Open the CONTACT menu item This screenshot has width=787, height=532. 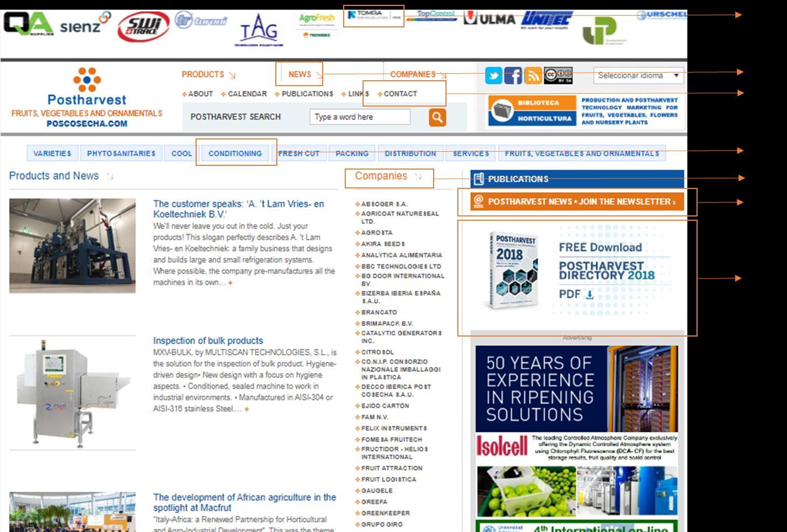tap(398, 94)
